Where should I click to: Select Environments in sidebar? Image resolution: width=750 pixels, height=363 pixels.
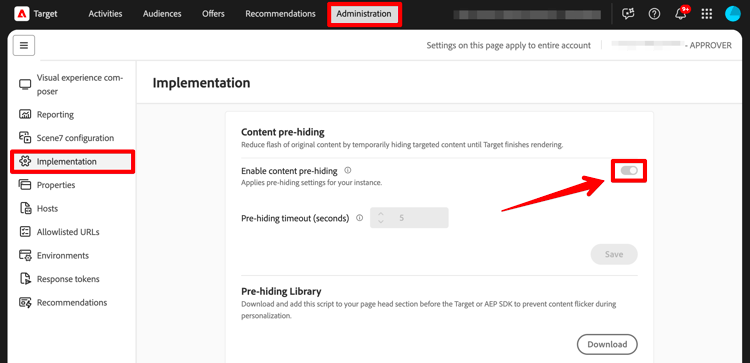63,255
